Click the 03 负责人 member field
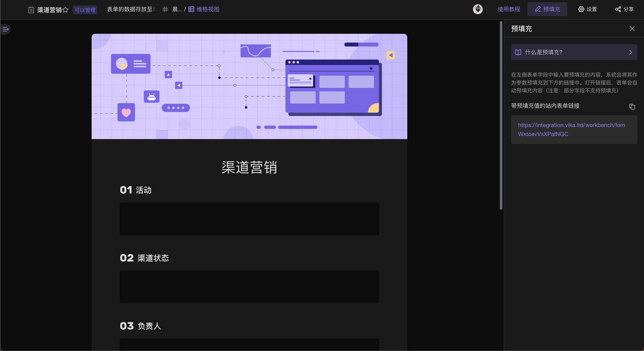Image resolution: width=644 pixels, height=351 pixels. [249, 345]
